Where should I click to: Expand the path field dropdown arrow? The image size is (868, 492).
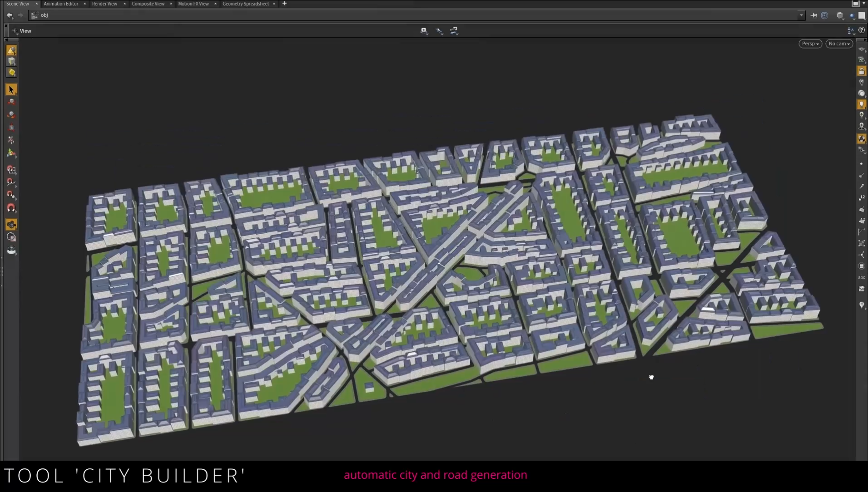(x=801, y=15)
